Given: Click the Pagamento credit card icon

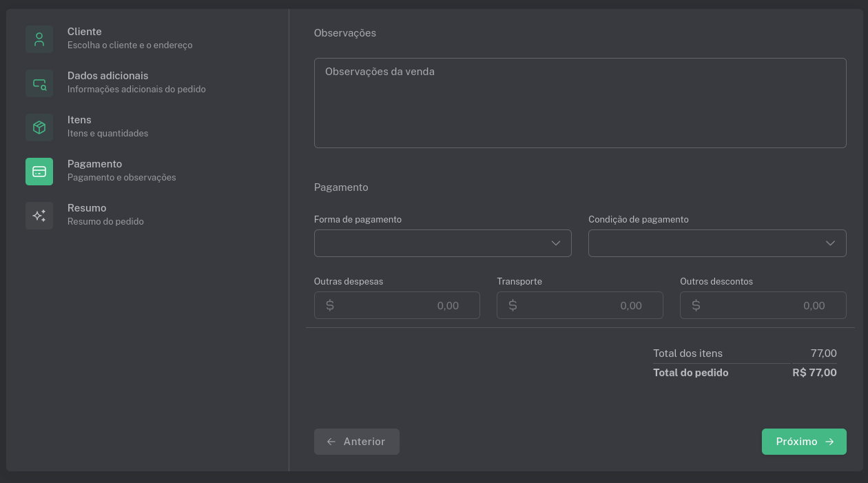Looking at the screenshot, I should (39, 172).
